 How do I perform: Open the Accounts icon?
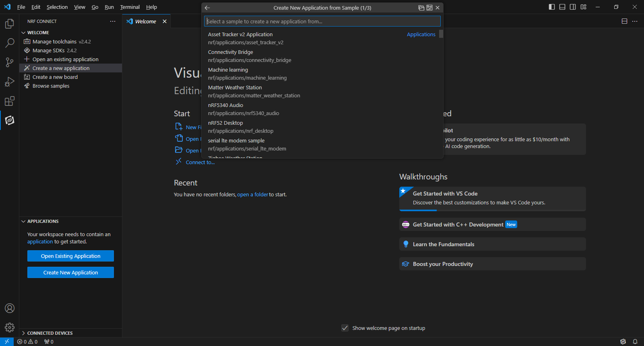coord(9,308)
